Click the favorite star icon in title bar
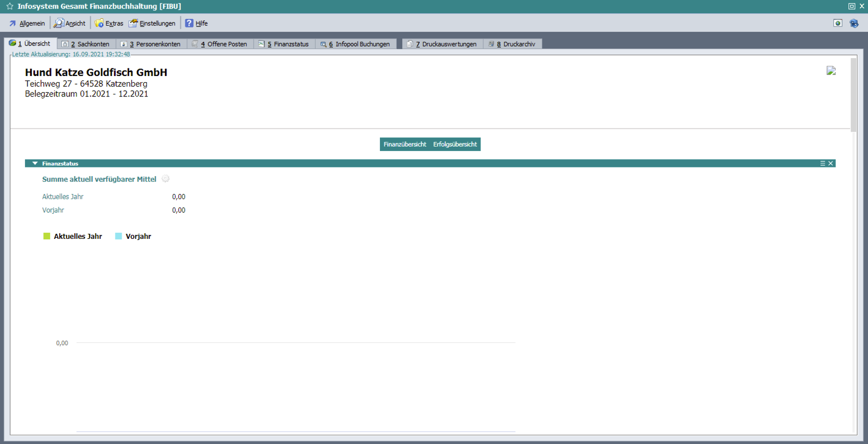This screenshot has height=444, width=868. pyautogui.click(x=10, y=6)
